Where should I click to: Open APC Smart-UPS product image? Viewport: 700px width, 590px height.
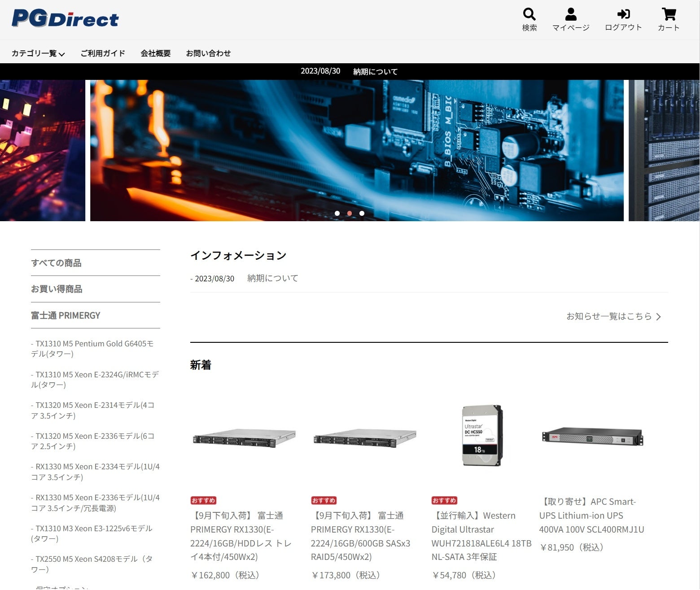coord(592,437)
